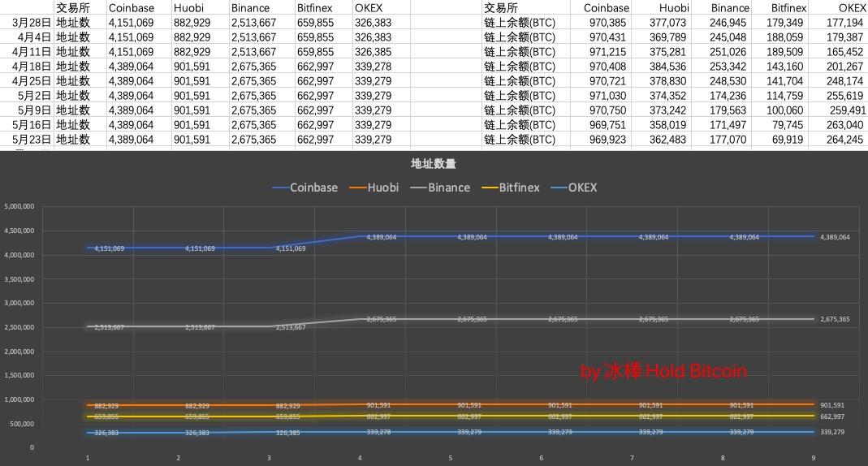Click the balance cell 174,236
Image resolution: width=868 pixels, height=466 pixels.
click(728, 96)
